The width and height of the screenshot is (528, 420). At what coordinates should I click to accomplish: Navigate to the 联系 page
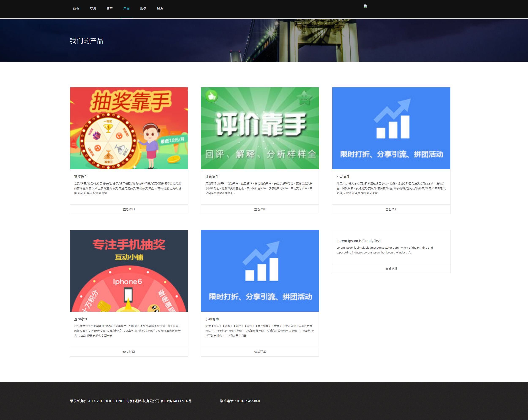click(x=160, y=8)
